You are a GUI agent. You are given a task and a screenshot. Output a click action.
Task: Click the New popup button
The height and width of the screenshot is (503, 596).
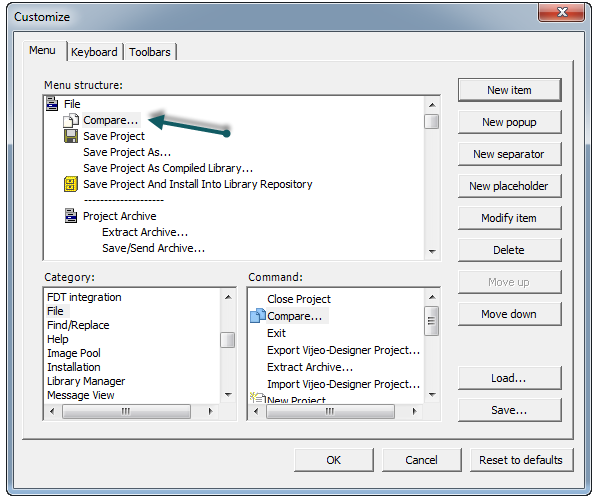tap(509, 122)
